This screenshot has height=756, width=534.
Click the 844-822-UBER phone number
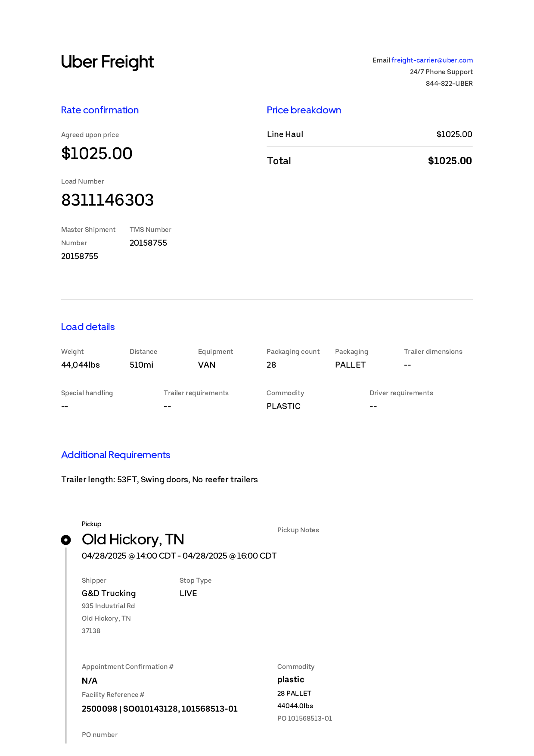[449, 84]
